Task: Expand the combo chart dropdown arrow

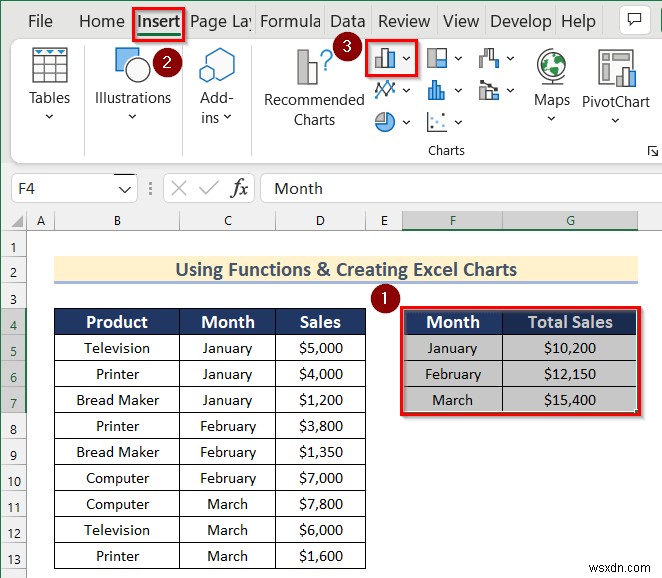Action: click(510, 90)
